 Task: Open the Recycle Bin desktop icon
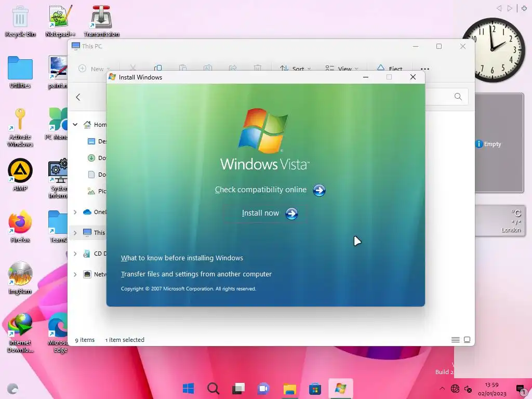[x=20, y=21]
